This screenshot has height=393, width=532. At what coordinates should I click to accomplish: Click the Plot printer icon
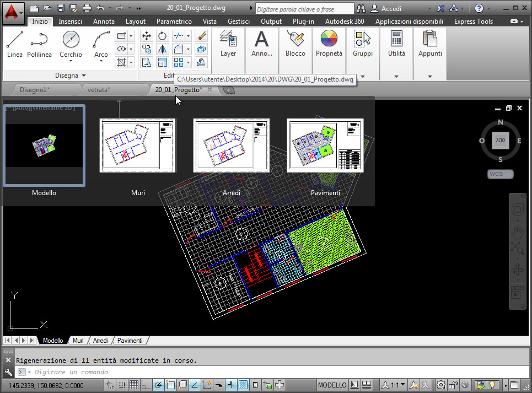coord(87,8)
